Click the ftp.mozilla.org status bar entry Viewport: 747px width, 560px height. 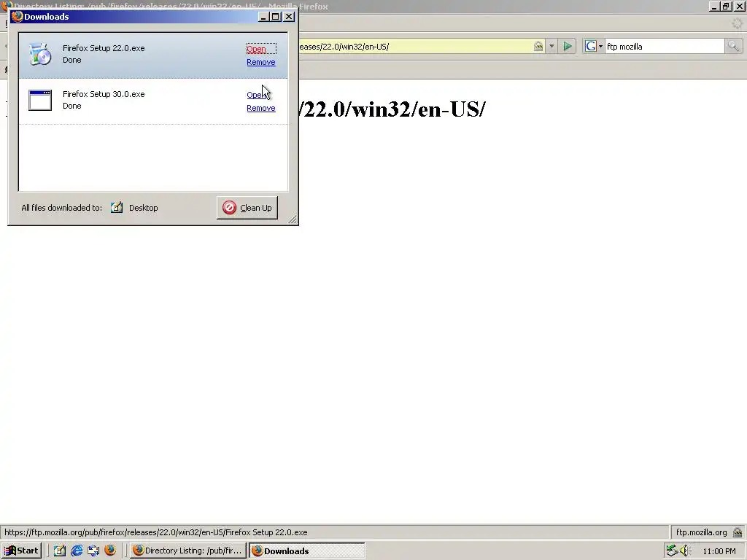click(701, 532)
